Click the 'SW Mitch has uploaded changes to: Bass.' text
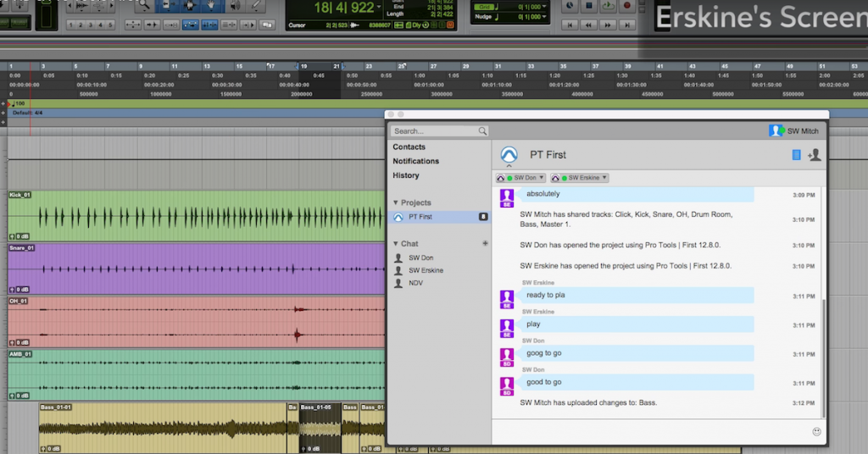The height and width of the screenshot is (454, 868). pyautogui.click(x=588, y=403)
